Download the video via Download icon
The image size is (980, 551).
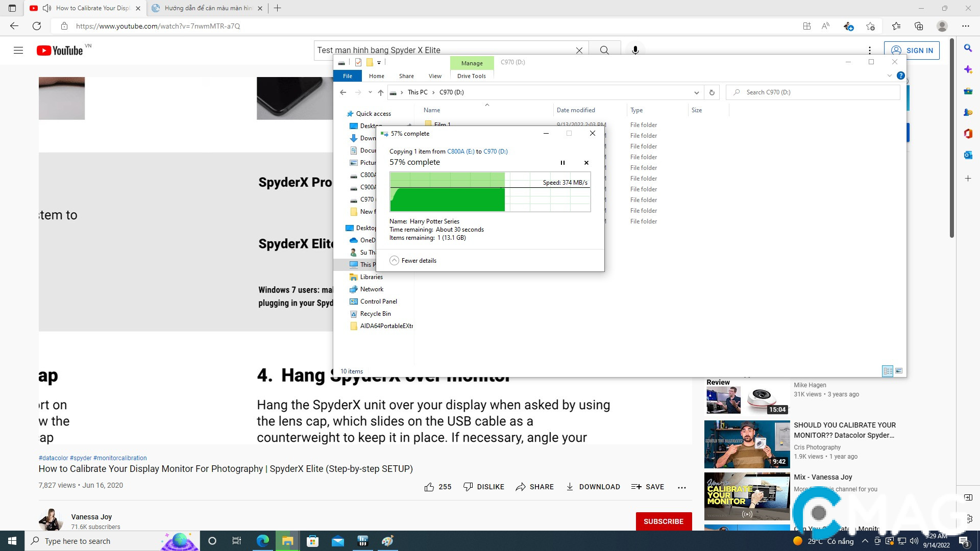coord(593,487)
